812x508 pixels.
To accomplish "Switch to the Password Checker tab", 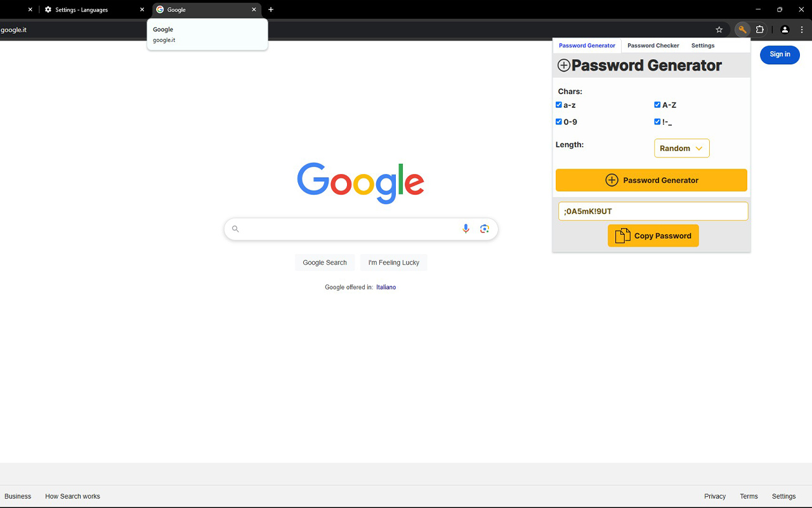I will [653, 45].
